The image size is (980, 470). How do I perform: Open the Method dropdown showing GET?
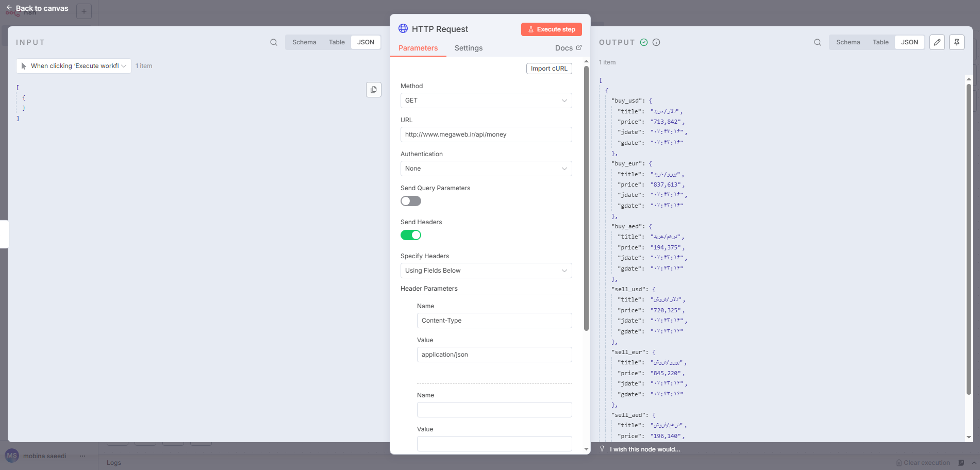click(x=486, y=100)
